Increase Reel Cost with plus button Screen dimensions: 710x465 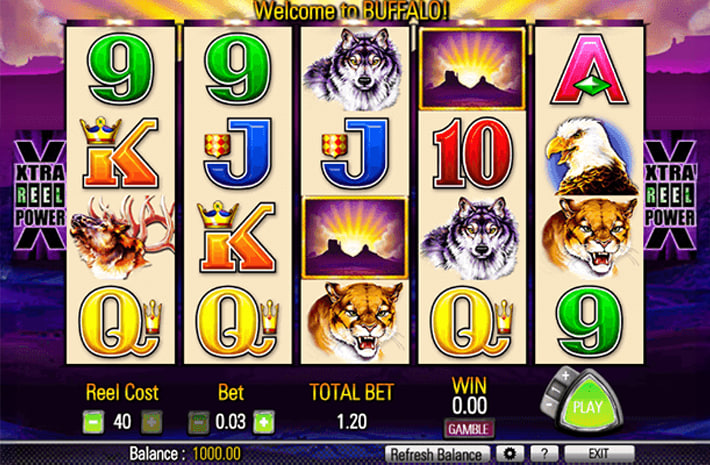point(152,422)
